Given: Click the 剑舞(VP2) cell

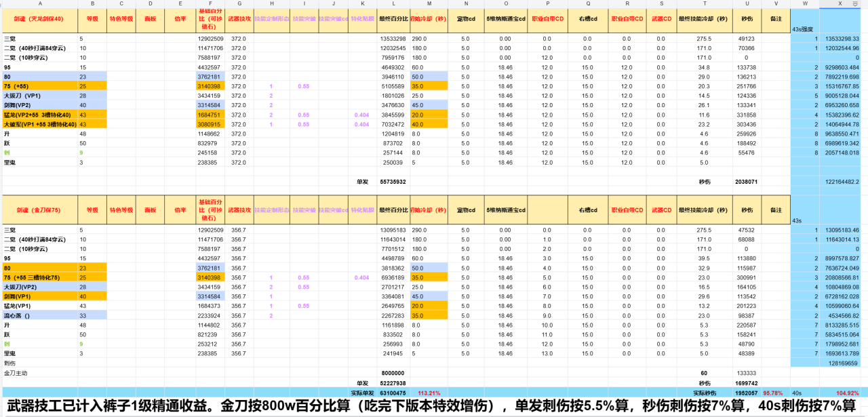Looking at the screenshot, I should click(40, 105).
